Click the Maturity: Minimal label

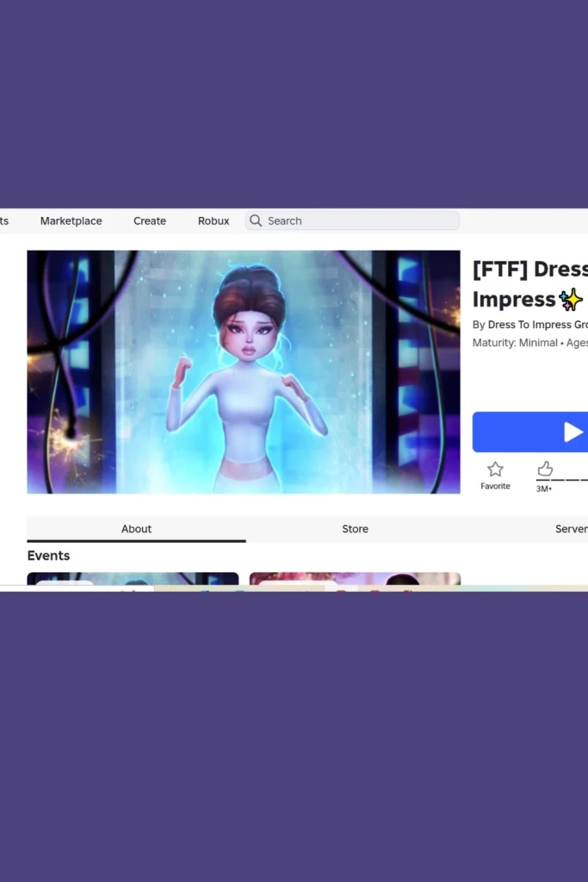tap(515, 343)
